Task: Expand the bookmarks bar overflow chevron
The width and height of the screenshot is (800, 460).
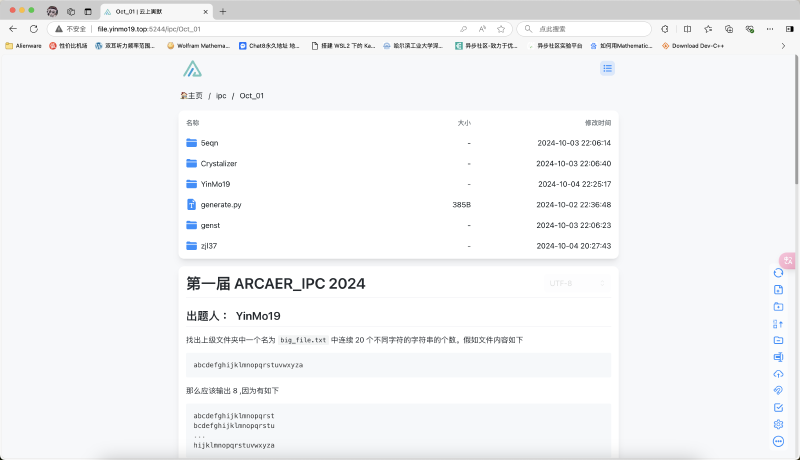Action: [783, 45]
